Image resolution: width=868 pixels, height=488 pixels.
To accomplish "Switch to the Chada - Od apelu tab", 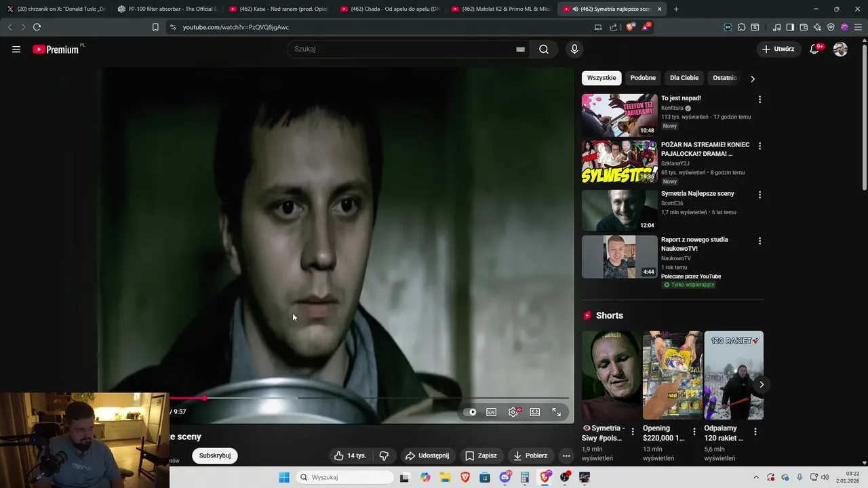I will [389, 9].
